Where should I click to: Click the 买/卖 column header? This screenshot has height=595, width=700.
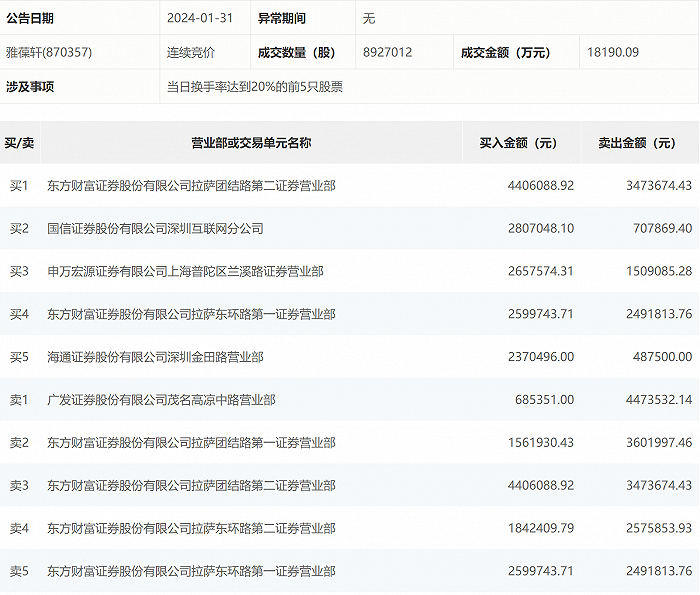19,143
